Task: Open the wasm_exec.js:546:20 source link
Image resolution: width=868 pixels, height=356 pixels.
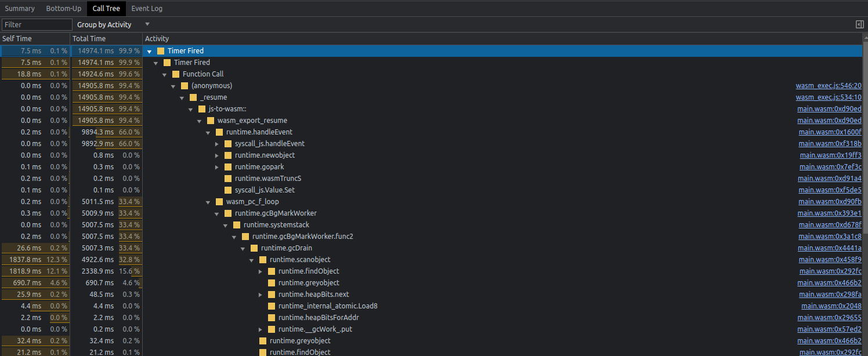Action: point(829,85)
